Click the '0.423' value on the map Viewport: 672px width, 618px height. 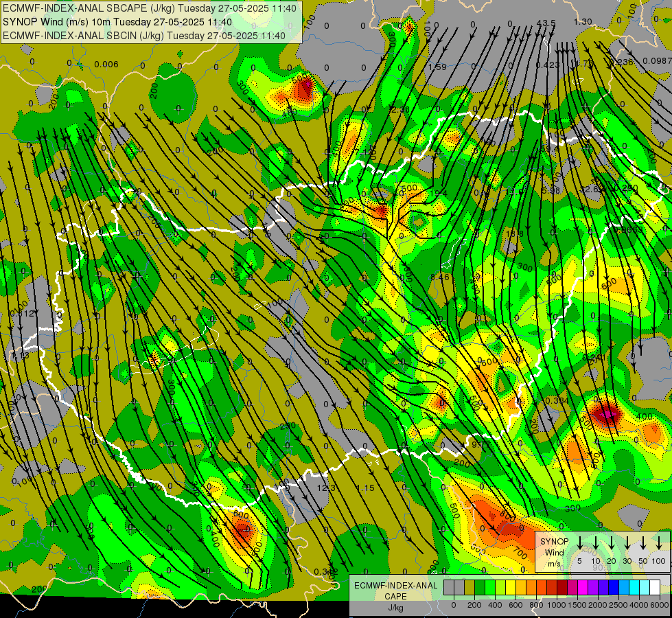tap(548, 65)
